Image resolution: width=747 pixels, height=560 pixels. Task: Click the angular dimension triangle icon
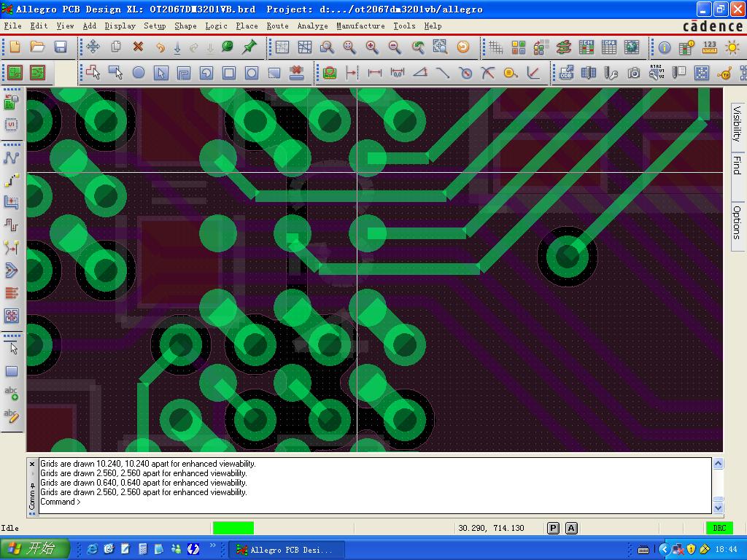[420, 72]
